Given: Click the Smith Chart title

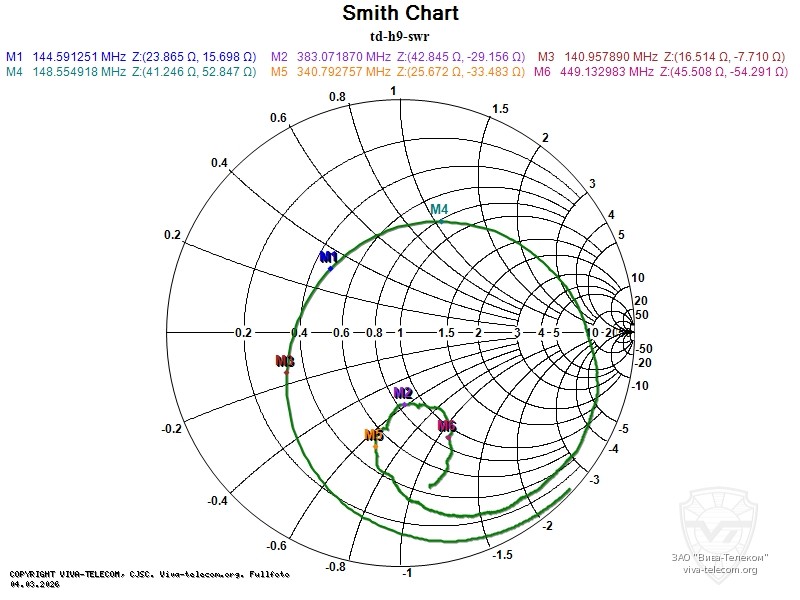Looking at the screenshot, I should pyautogui.click(x=400, y=14).
